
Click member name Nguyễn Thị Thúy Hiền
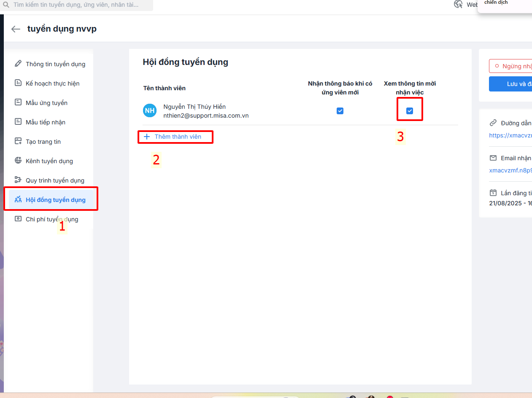coord(194,107)
